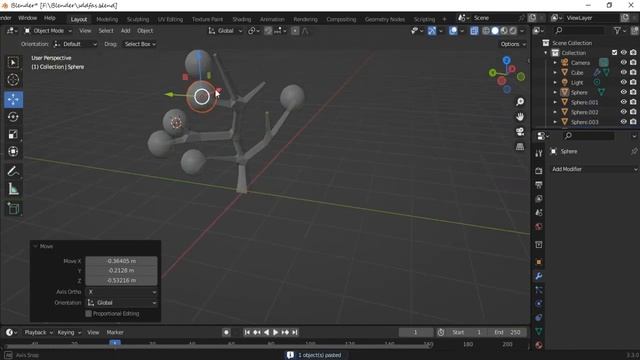Switch perspective/orthographic view icon
Screen dimensions: 640x360
[x=520, y=147]
